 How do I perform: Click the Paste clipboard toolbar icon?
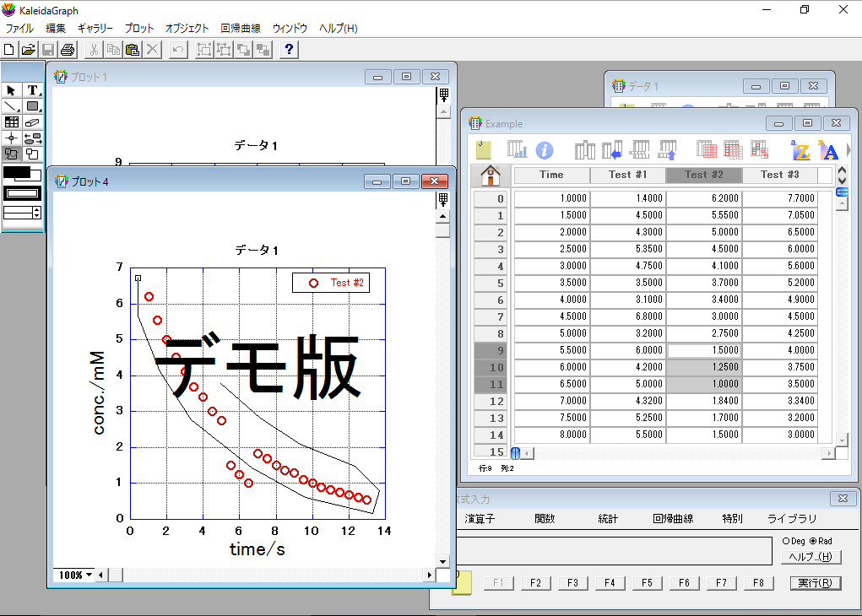coord(133,50)
